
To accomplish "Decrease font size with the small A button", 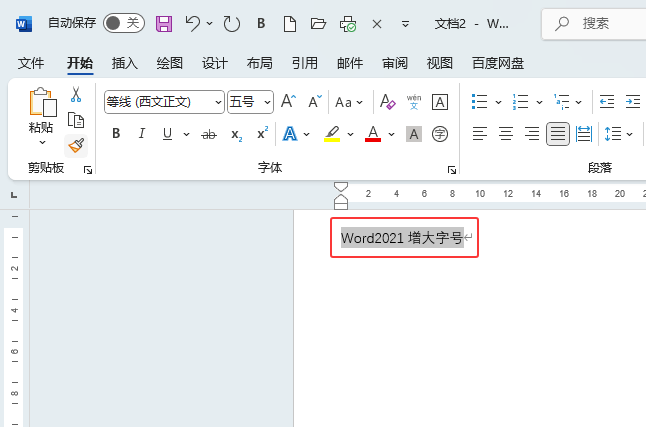I will tap(315, 101).
